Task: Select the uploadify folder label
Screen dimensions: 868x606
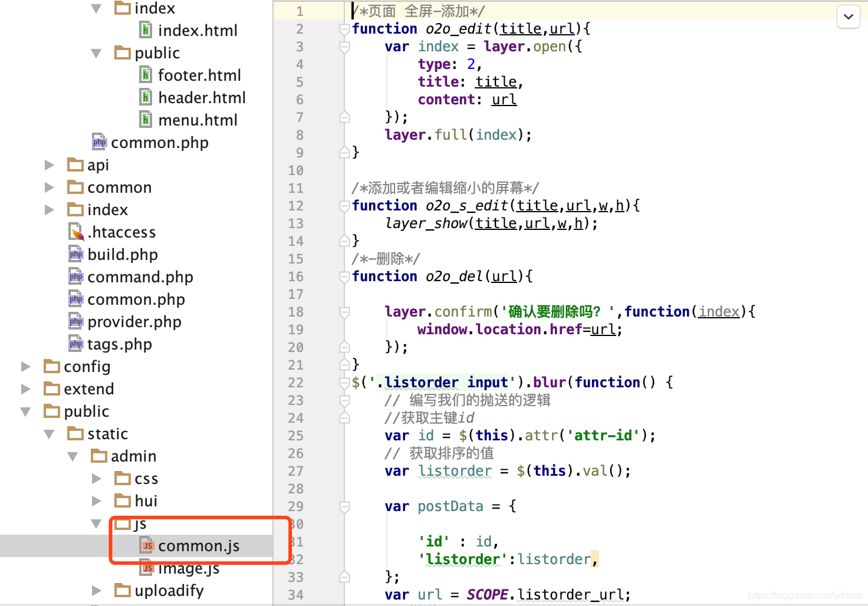Action: pyautogui.click(x=169, y=591)
